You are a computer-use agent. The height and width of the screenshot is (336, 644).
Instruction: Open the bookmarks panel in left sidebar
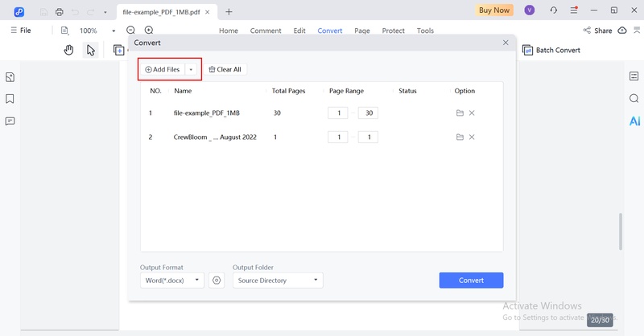click(x=10, y=99)
